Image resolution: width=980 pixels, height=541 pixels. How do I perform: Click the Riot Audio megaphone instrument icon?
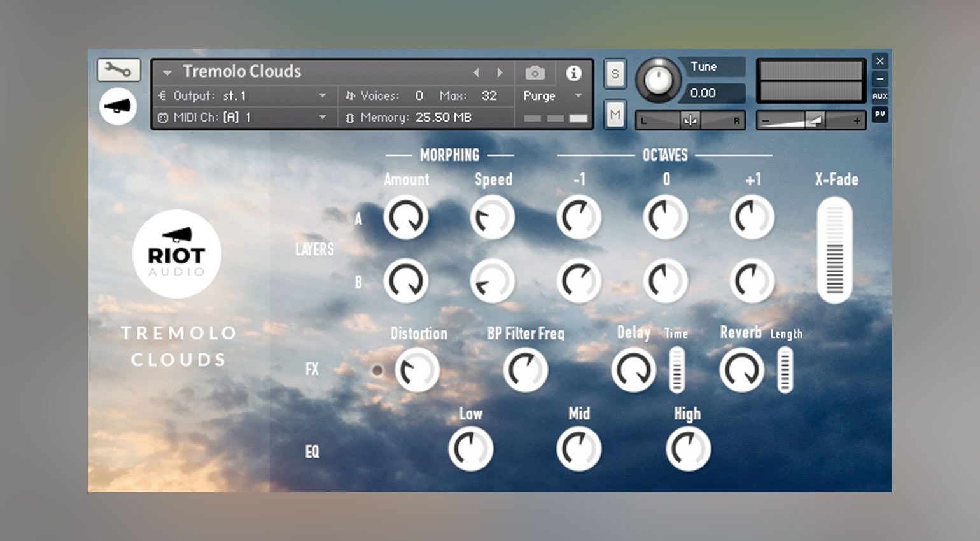coord(118,106)
